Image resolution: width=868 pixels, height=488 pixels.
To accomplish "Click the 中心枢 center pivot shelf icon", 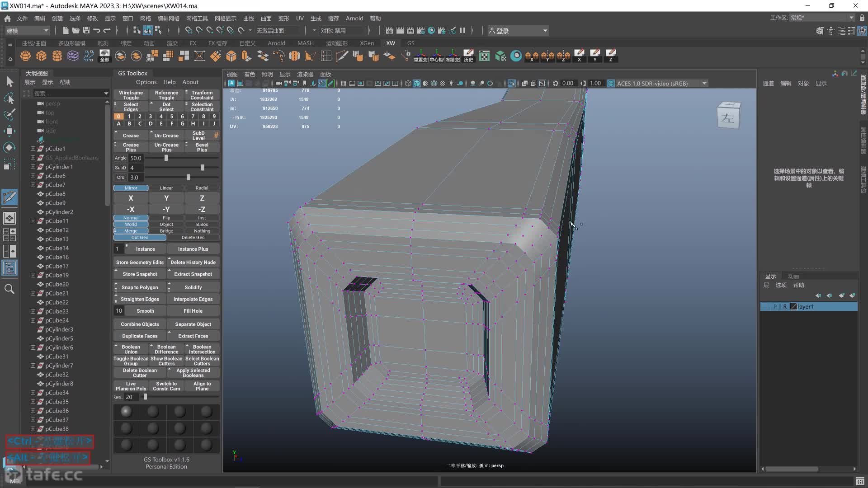I will (x=437, y=56).
